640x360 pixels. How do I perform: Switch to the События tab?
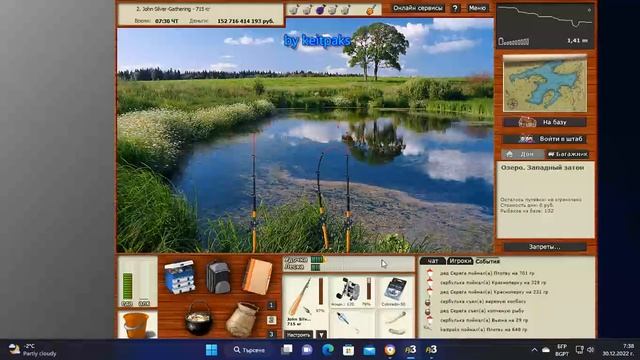tap(487, 261)
